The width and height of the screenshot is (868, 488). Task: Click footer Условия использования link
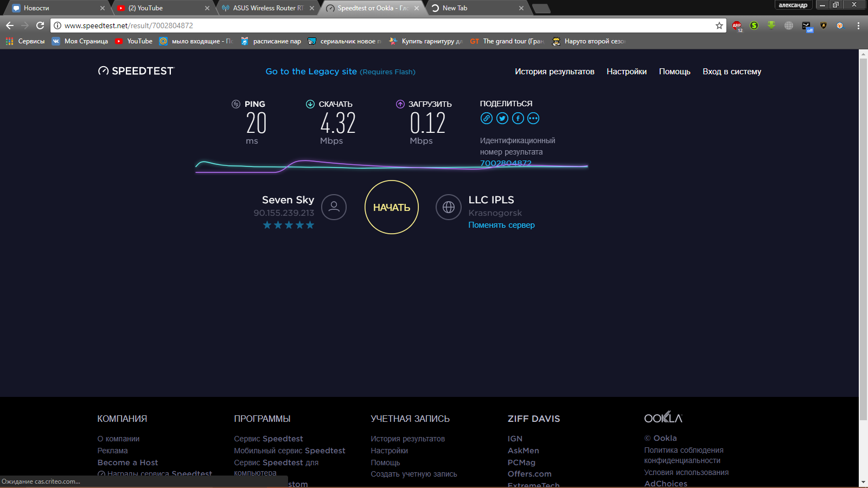(686, 472)
